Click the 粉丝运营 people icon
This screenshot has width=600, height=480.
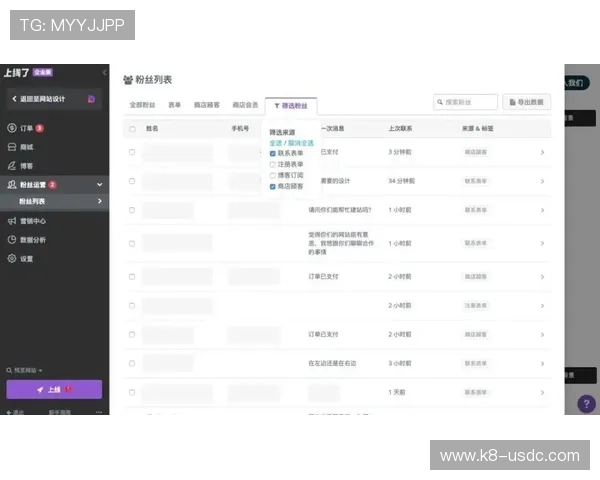pyautogui.click(x=12, y=184)
